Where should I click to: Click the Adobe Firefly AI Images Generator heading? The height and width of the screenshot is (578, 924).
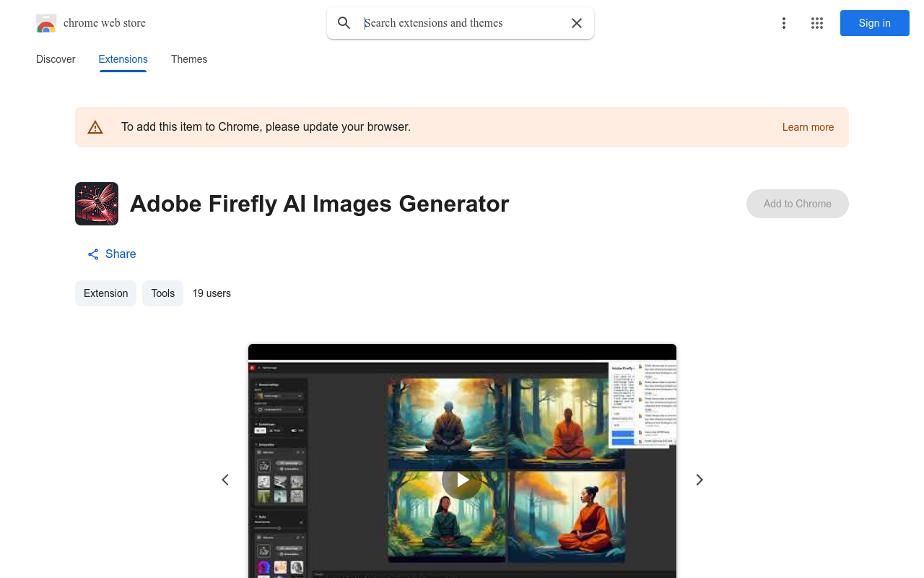point(319,204)
